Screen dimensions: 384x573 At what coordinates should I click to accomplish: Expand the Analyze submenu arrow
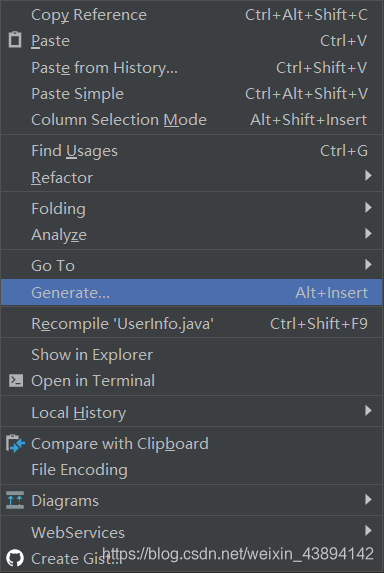[368, 234]
